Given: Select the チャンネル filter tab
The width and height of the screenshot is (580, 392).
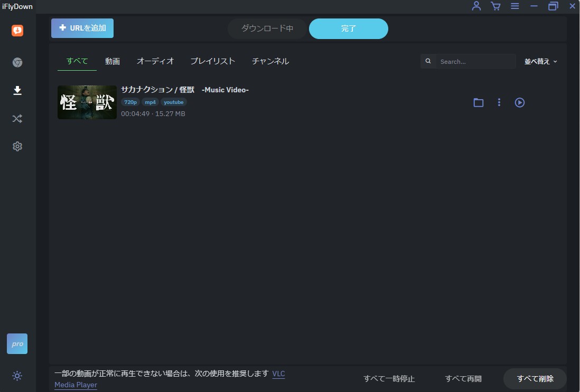Looking at the screenshot, I should coord(270,61).
